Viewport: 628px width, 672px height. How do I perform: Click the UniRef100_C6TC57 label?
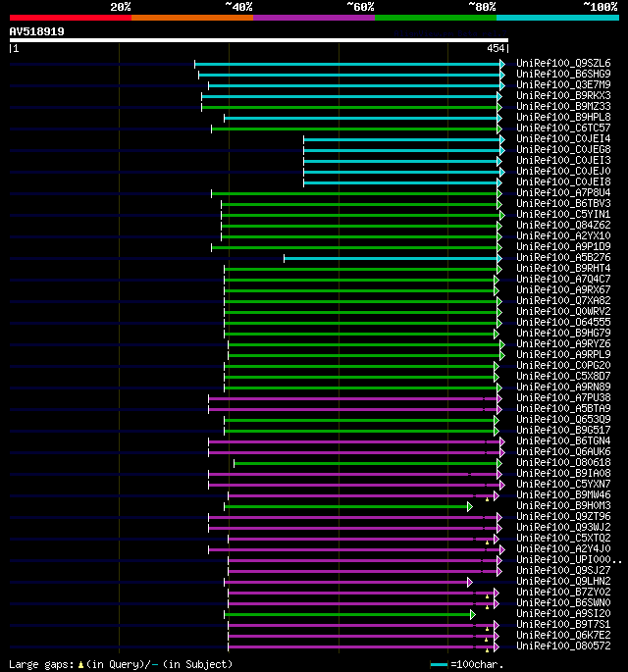[x=563, y=129]
